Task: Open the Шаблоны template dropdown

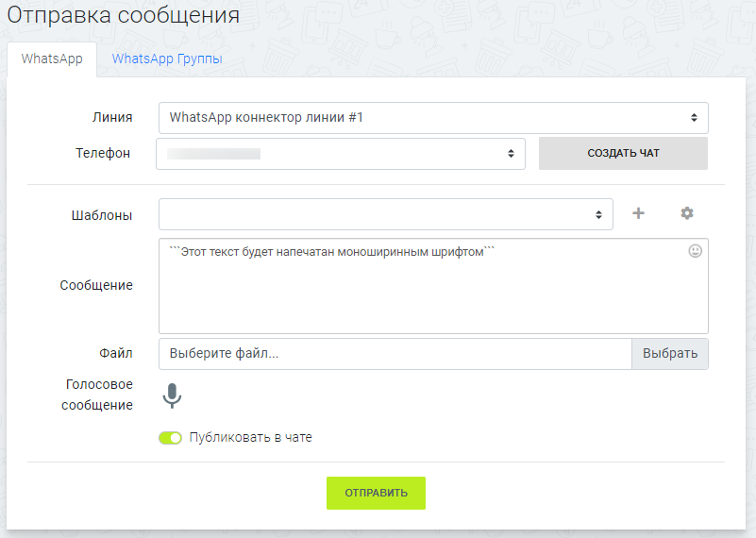Action: click(386, 214)
